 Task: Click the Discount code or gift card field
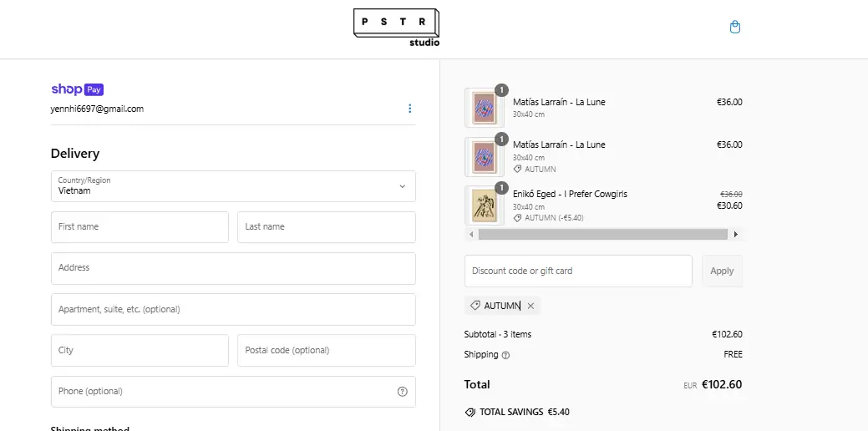pos(578,271)
